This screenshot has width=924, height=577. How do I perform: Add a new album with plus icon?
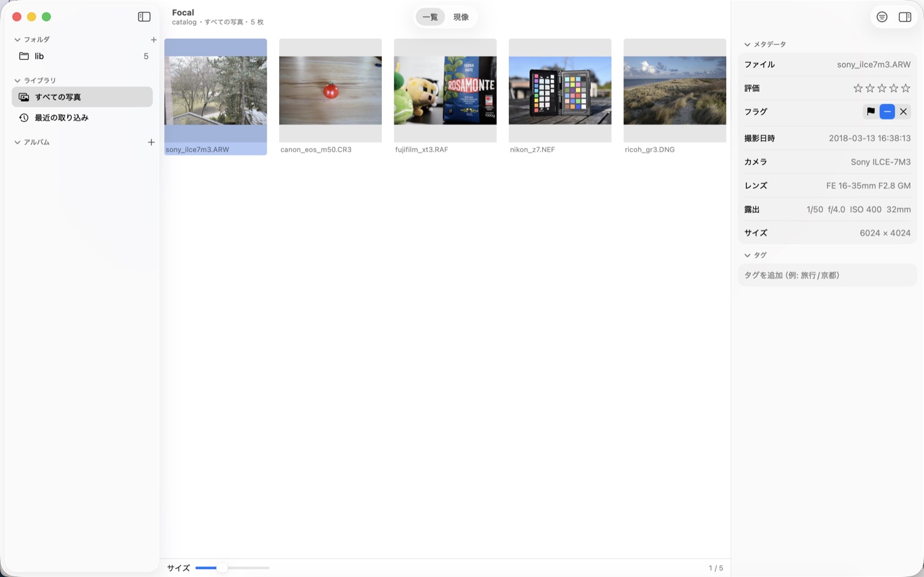click(151, 142)
